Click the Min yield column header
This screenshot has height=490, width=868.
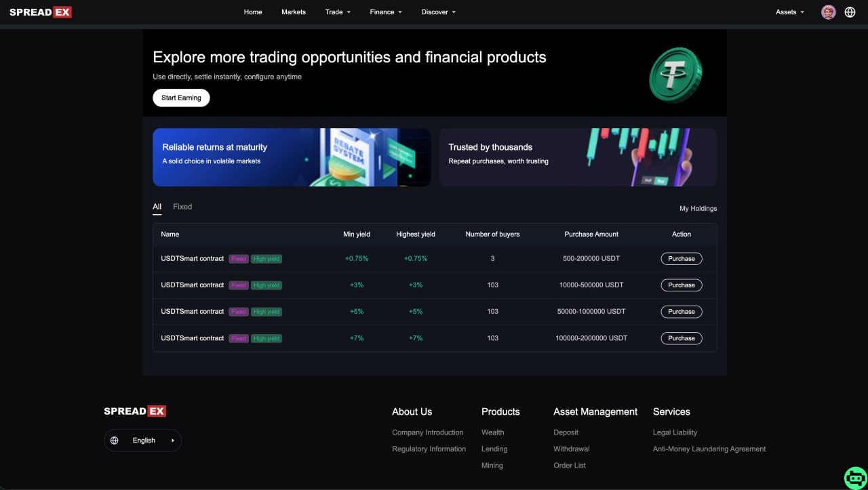(x=357, y=234)
